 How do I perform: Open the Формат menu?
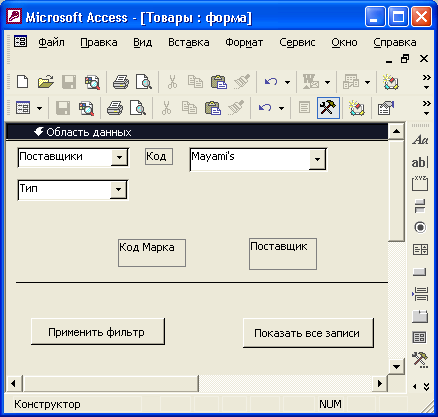coord(244,42)
